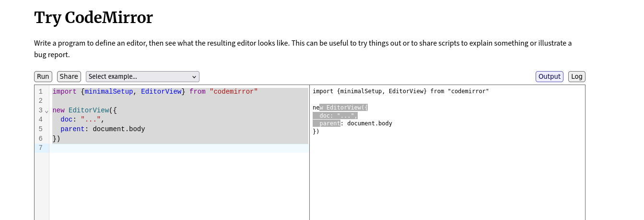Click the Try CodeMirror heading

[94, 18]
